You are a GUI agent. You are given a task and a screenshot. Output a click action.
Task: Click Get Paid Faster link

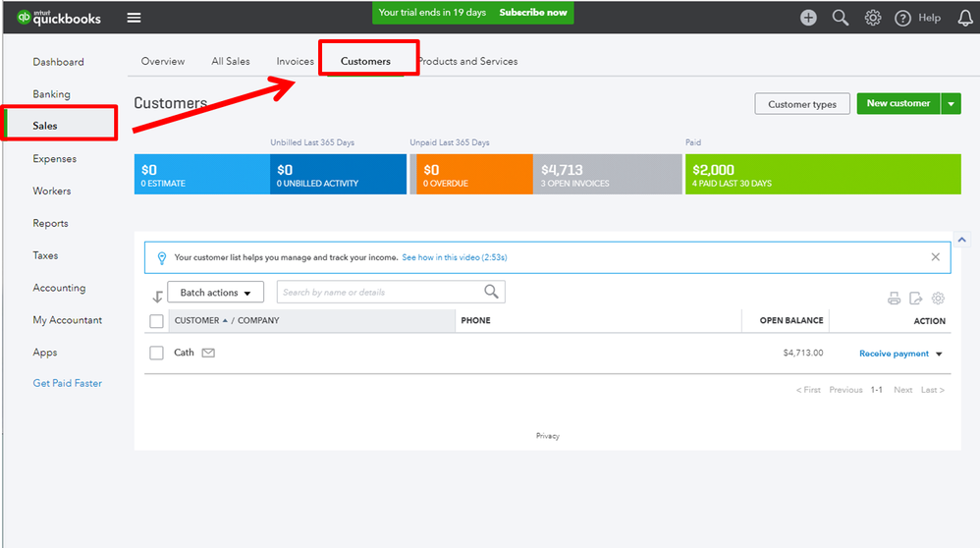coord(68,383)
